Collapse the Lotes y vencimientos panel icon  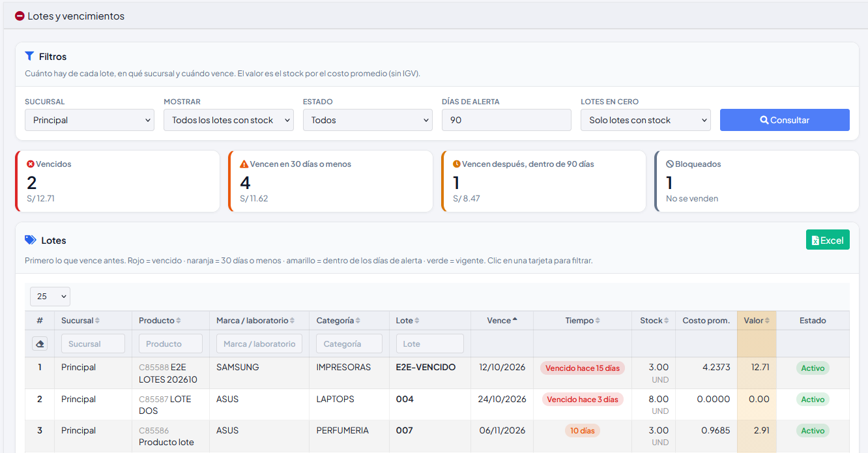(x=20, y=16)
